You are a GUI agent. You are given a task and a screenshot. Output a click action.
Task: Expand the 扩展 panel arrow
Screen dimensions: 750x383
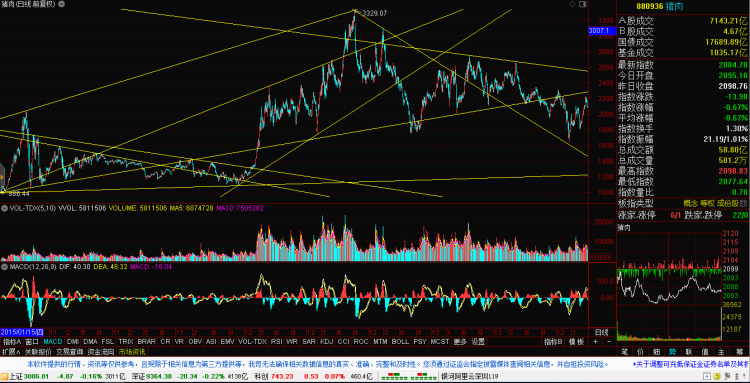(11, 352)
